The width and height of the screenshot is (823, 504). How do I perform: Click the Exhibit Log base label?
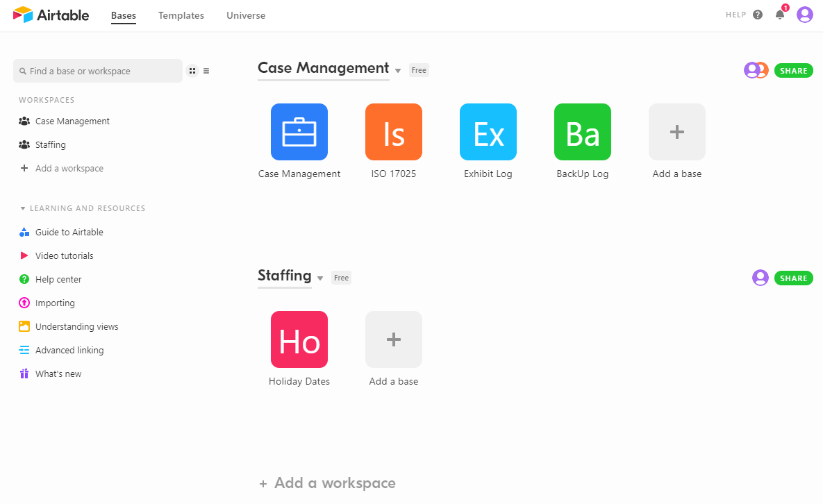488,174
